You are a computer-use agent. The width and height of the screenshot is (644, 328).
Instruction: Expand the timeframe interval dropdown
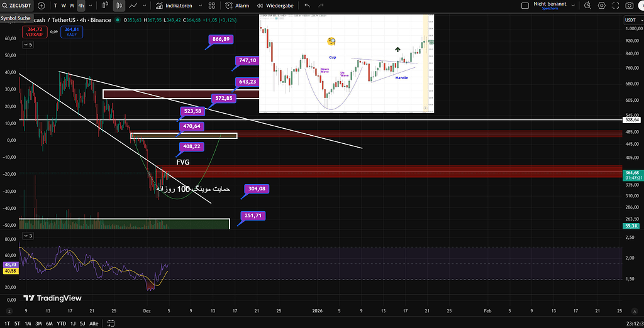coord(91,5)
